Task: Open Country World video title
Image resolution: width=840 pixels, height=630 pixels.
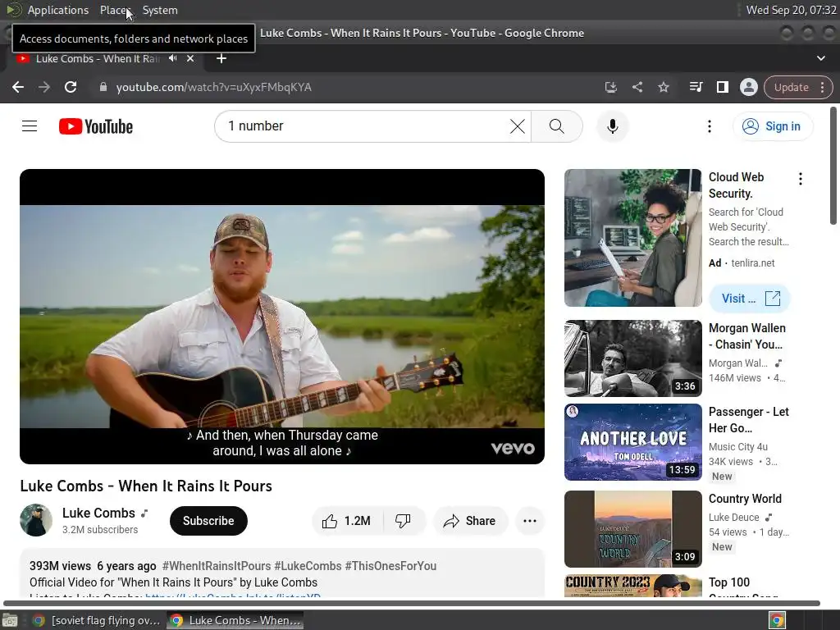Action: pos(745,499)
